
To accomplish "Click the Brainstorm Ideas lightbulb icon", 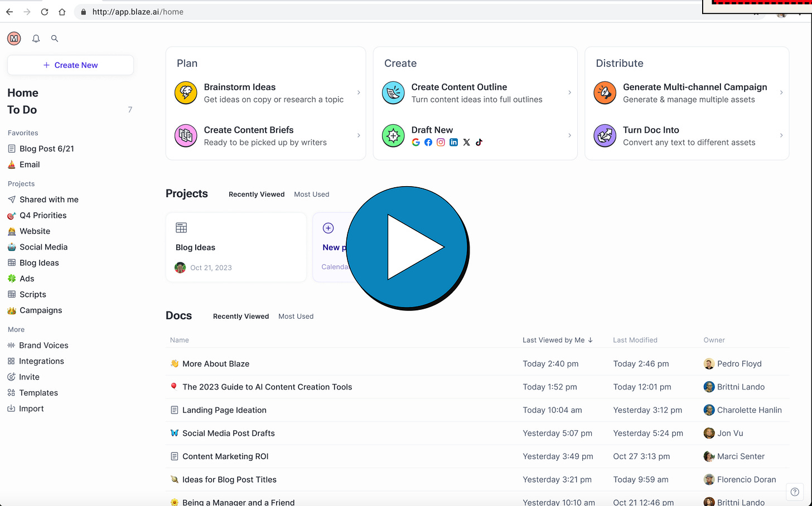I will pos(186,93).
